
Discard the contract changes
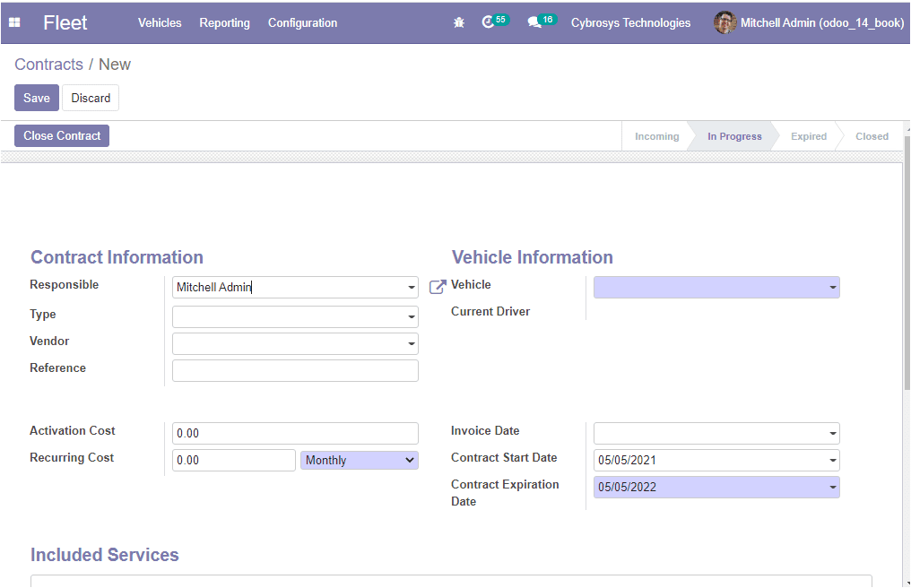[x=91, y=98]
